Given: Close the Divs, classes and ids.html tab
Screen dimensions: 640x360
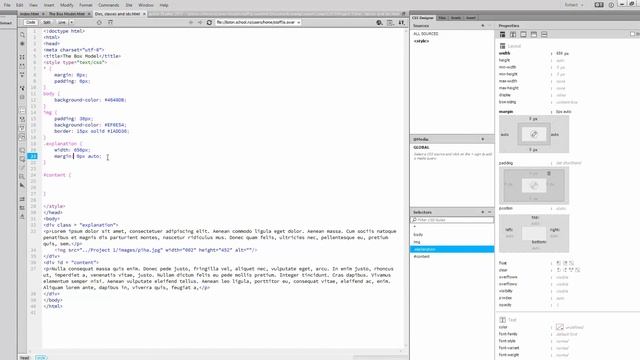Looking at the screenshot, I should [144, 14].
